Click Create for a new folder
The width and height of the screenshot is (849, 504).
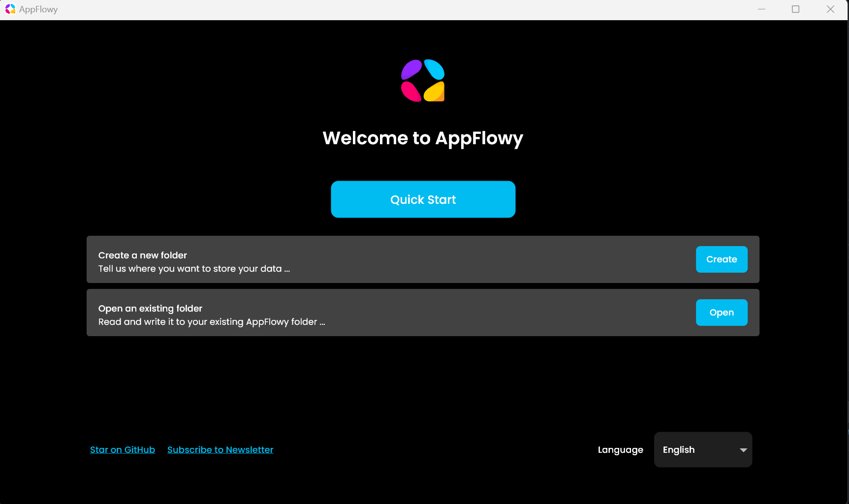(722, 259)
